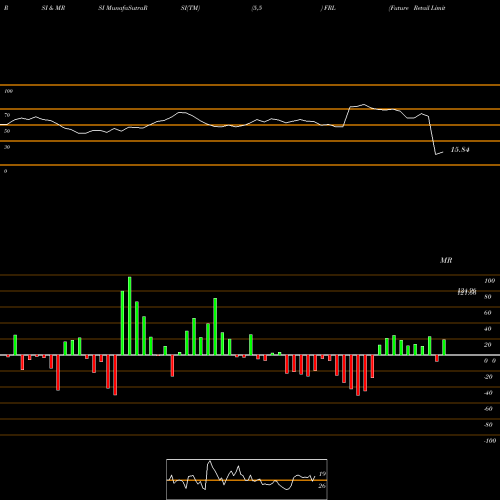Select the '(5,5' parameter text in header
Viewport: 500px width, 500px height.
(x=257, y=8)
